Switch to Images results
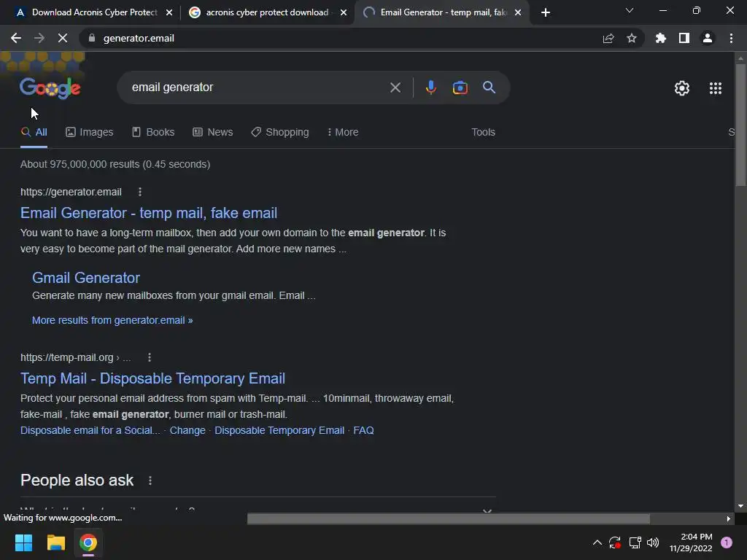 tap(90, 133)
